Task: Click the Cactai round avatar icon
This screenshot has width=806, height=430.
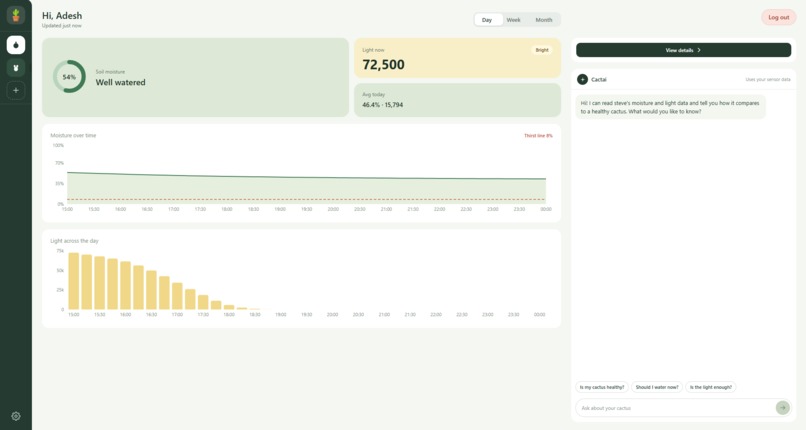Action: click(582, 79)
